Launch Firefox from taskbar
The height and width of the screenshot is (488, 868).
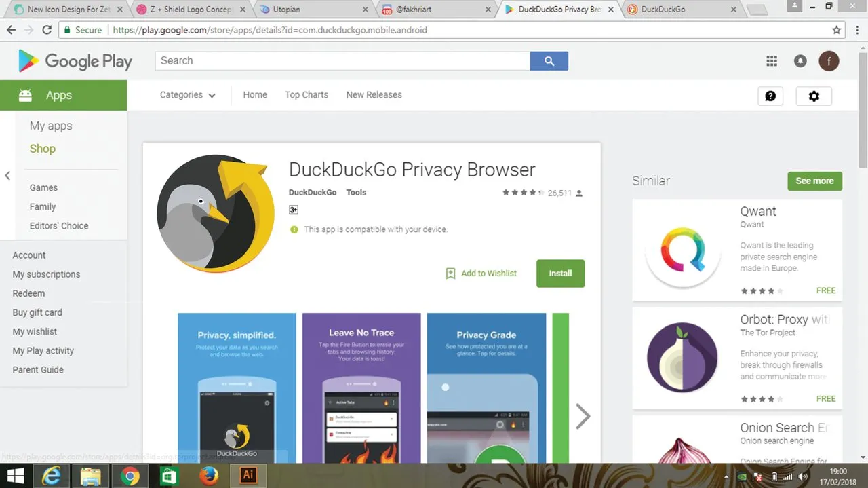(208, 476)
